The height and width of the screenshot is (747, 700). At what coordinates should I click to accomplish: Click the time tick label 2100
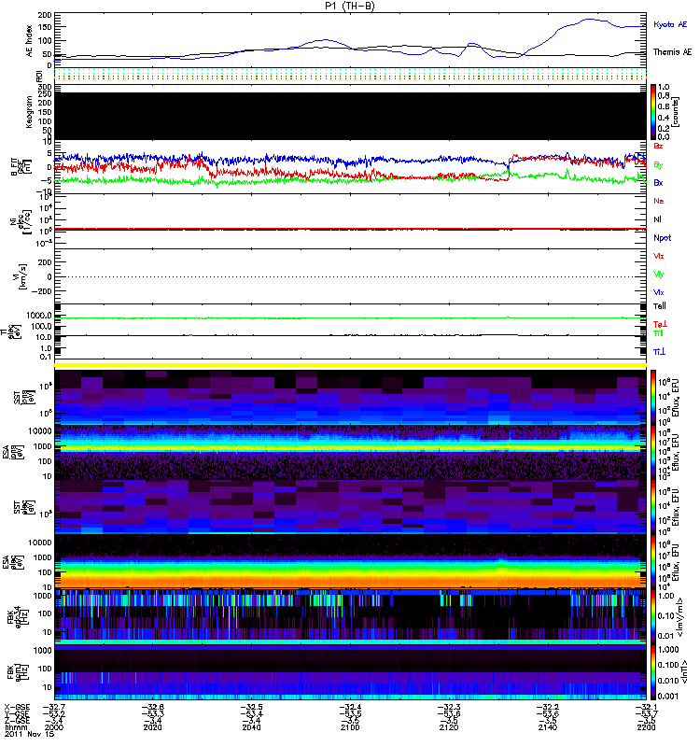click(350, 727)
